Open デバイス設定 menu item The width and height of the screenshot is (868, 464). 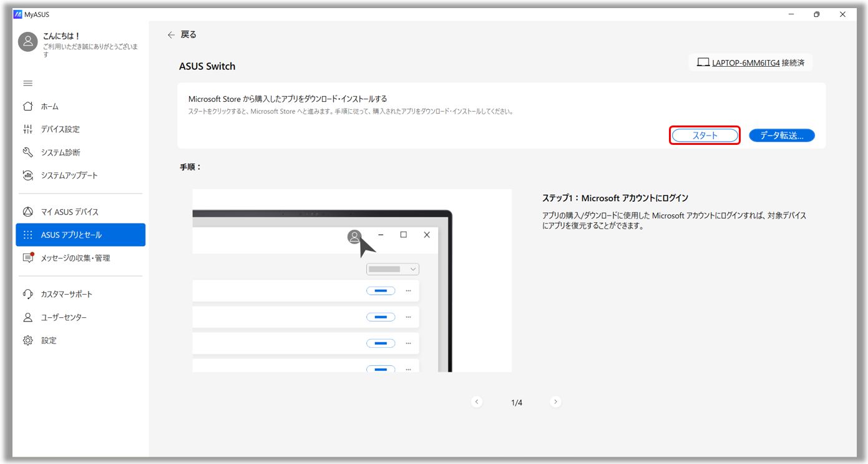pos(80,129)
